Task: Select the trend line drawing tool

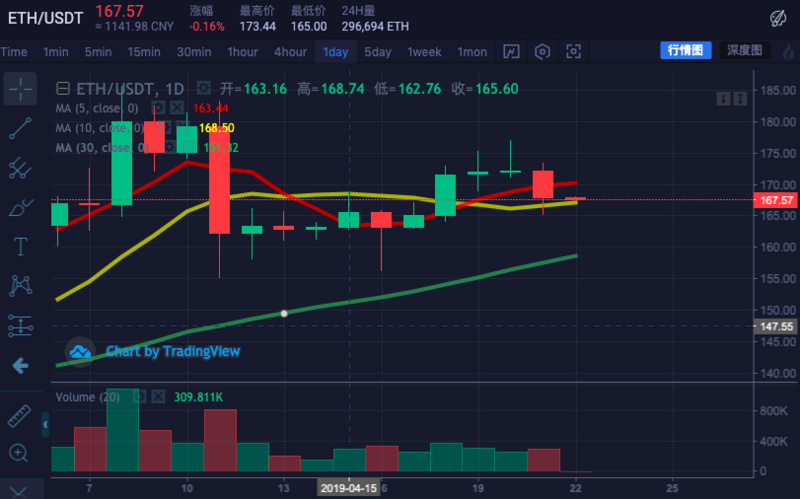Action: click(x=19, y=128)
